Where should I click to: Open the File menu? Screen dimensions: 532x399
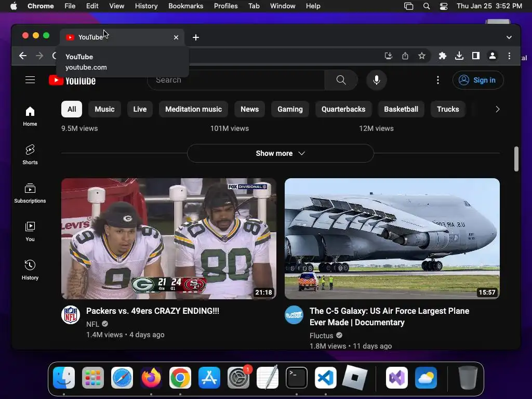click(70, 6)
